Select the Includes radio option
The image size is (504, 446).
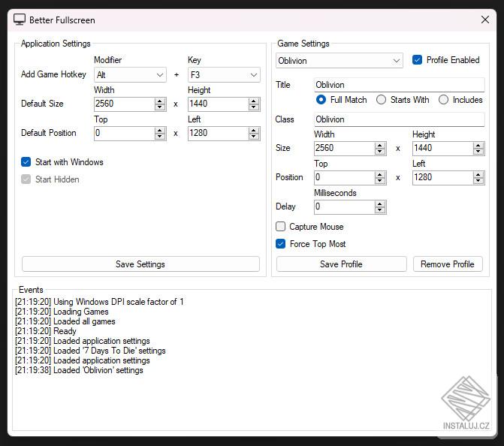pos(443,100)
